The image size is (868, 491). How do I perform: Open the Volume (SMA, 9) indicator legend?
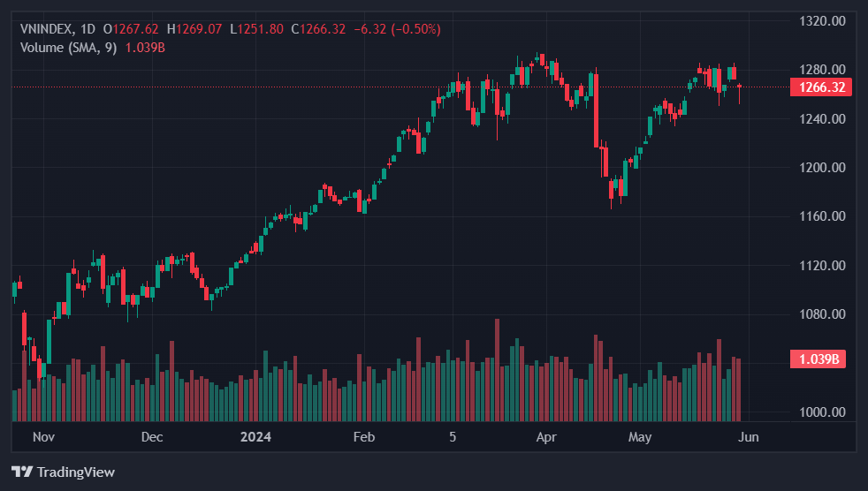[x=69, y=48]
